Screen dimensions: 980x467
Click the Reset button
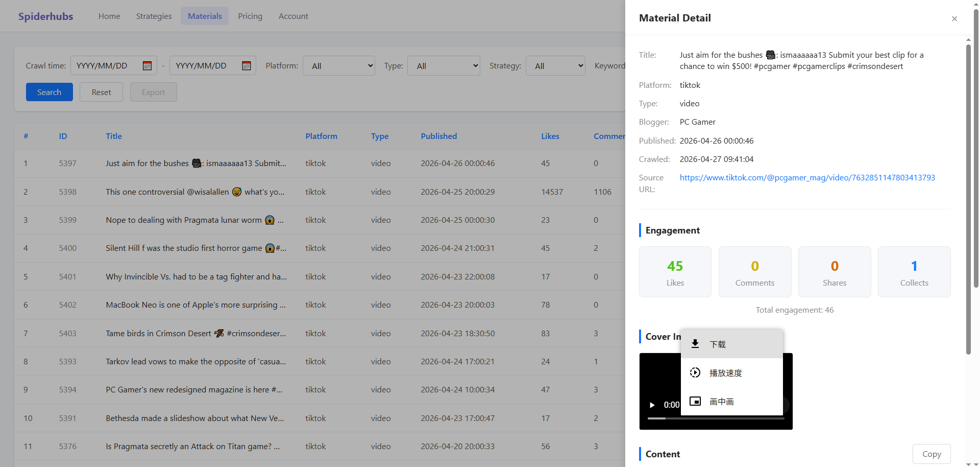click(101, 92)
